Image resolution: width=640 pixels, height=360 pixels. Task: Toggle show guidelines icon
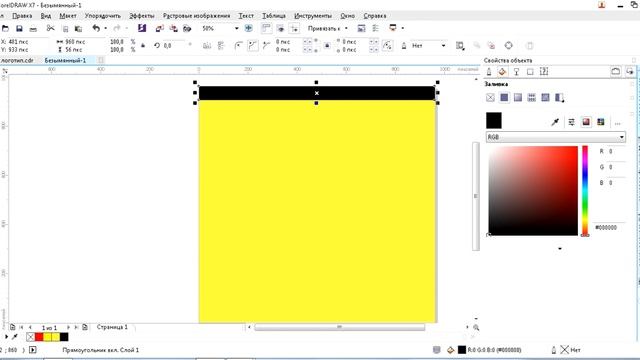point(294,28)
